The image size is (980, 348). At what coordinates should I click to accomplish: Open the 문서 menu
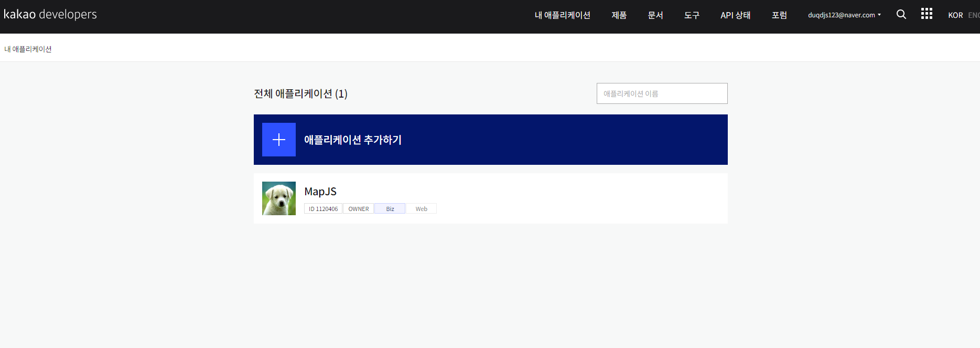pyautogui.click(x=655, y=15)
